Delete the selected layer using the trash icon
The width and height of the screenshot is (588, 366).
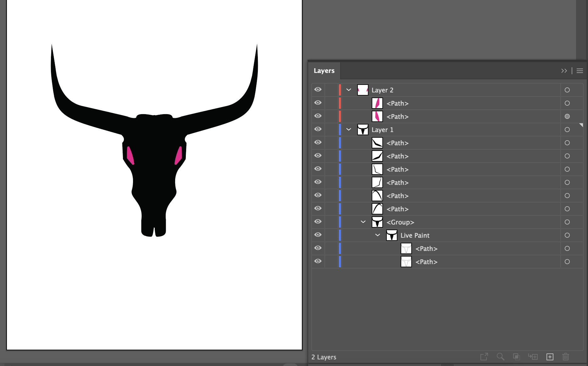(x=566, y=357)
